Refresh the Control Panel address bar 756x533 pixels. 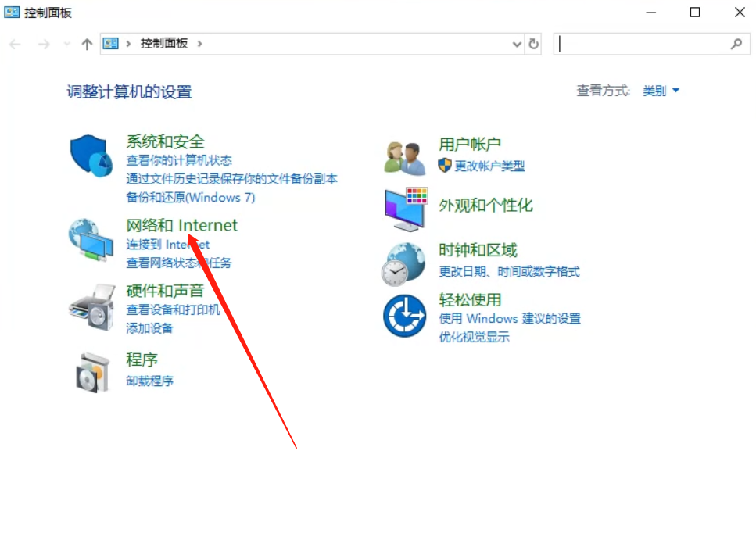pyautogui.click(x=533, y=44)
